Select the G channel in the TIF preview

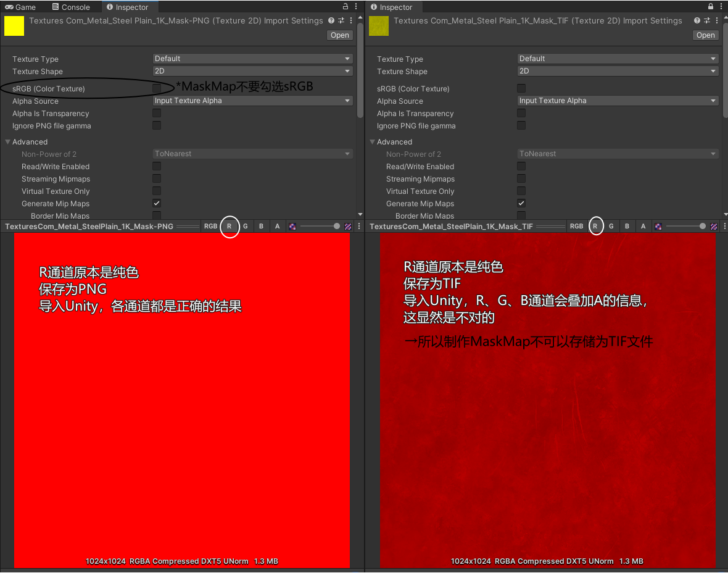pyautogui.click(x=611, y=226)
